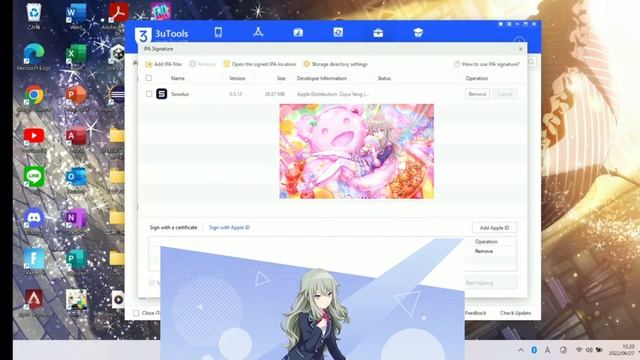
Task: Click the download circle icon in 3uTools header
Action: click(519, 41)
